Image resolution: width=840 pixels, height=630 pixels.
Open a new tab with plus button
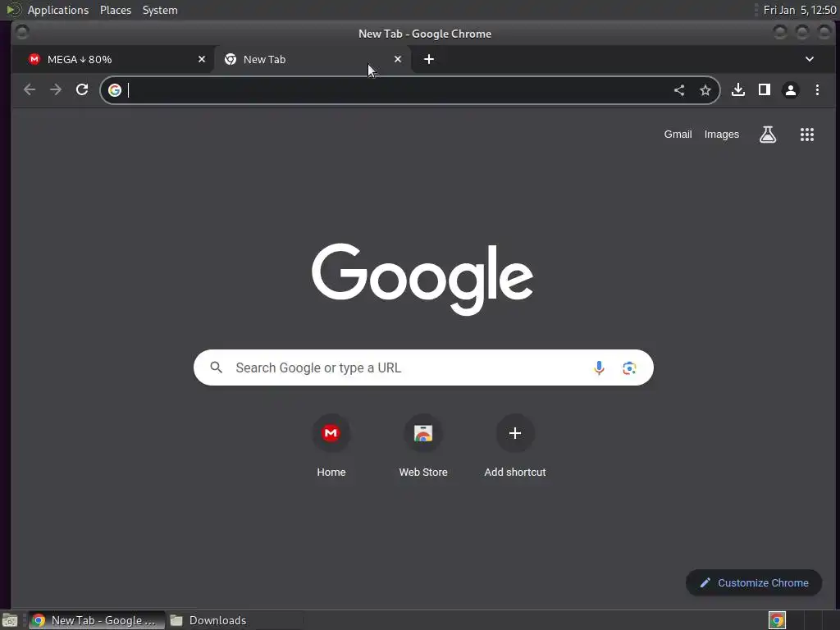[x=429, y=59]
